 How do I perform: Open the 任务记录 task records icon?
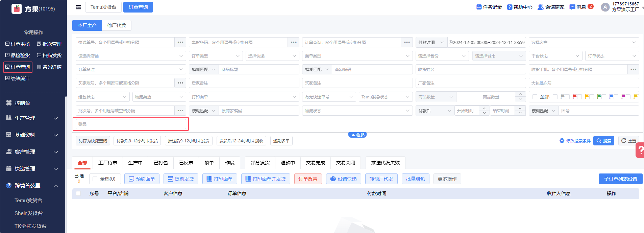tap(479, 7)
